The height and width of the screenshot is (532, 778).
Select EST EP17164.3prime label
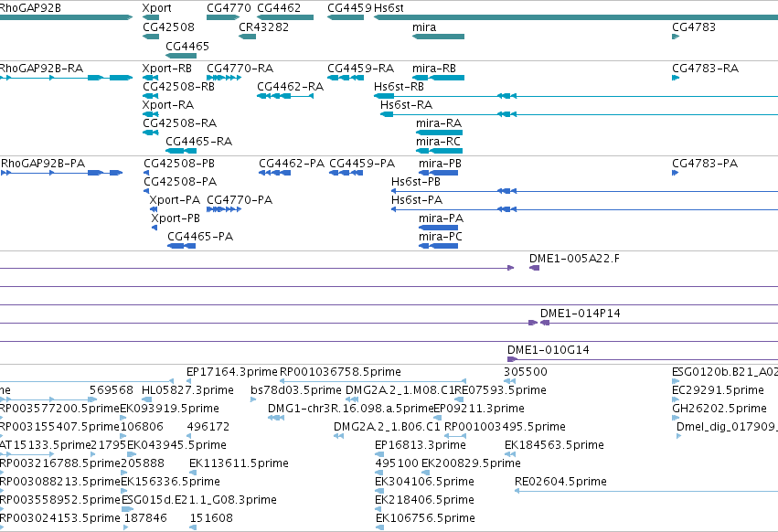(232, 372)
